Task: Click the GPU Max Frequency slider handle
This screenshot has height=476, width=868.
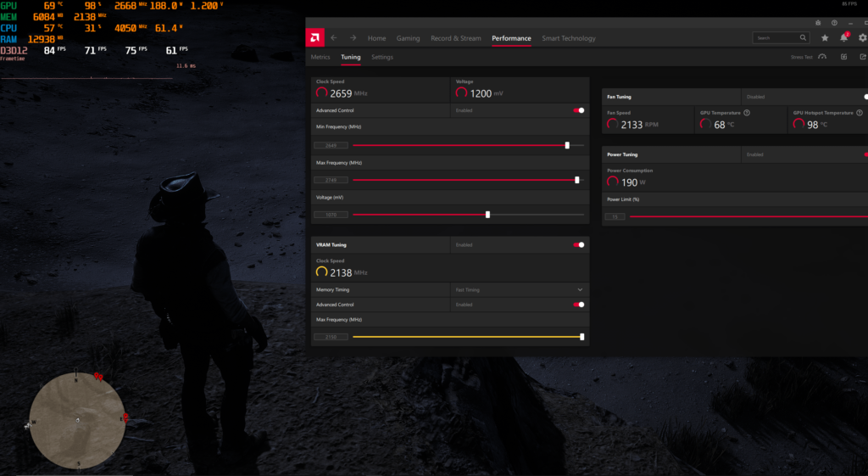Action: [x=576, y=180]
